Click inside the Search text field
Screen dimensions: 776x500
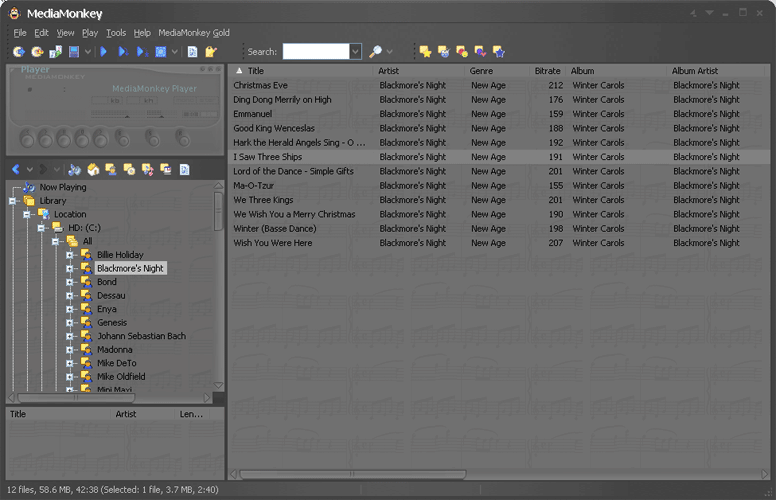[x=315, y=51]
